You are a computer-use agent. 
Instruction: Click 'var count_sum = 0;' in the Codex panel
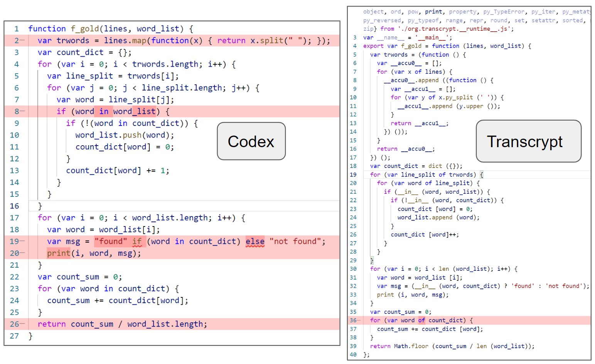pos(80,277)
